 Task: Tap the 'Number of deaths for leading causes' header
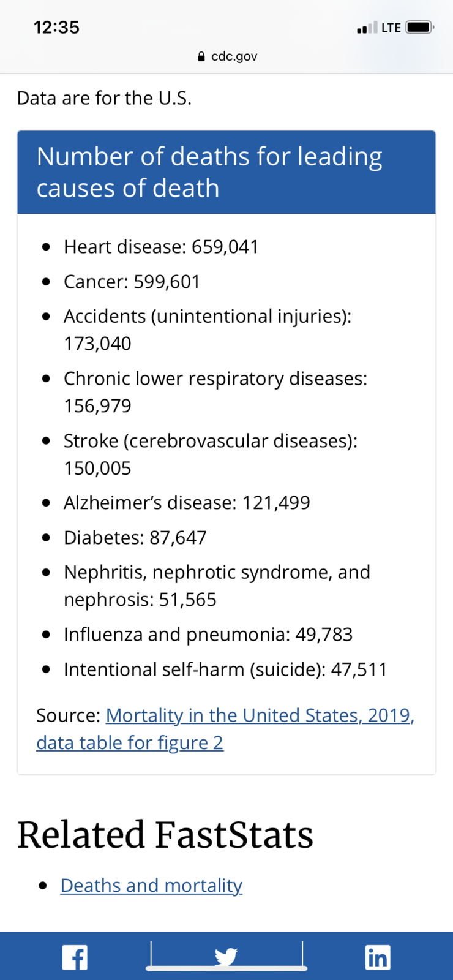tap(226, 172)
